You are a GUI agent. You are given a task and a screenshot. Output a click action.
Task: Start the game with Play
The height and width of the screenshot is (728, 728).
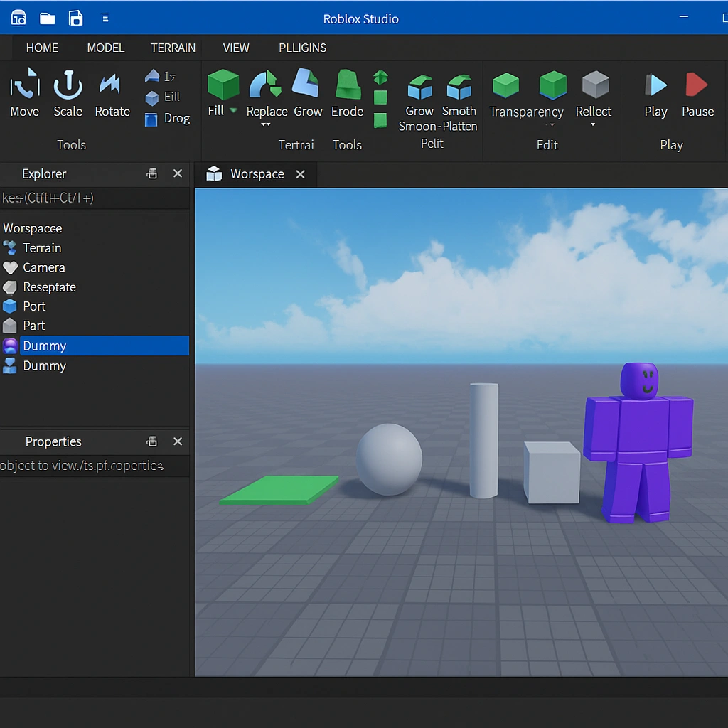[655, 95]
